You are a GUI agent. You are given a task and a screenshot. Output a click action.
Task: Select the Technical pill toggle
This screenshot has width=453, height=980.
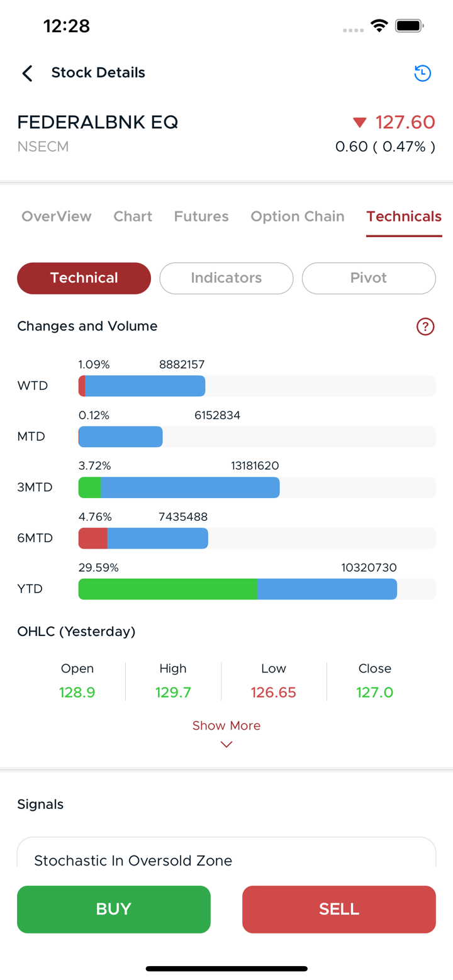(x=84, y=278)
